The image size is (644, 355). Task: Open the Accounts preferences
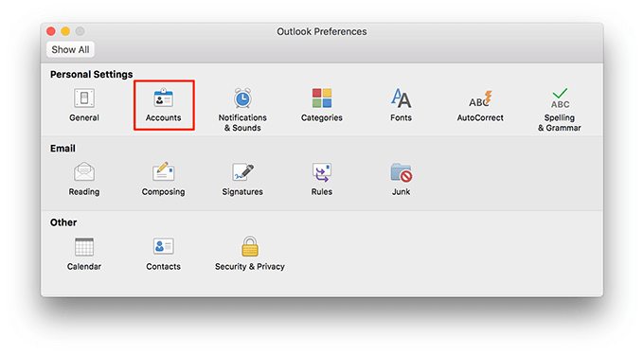(164, 105)
